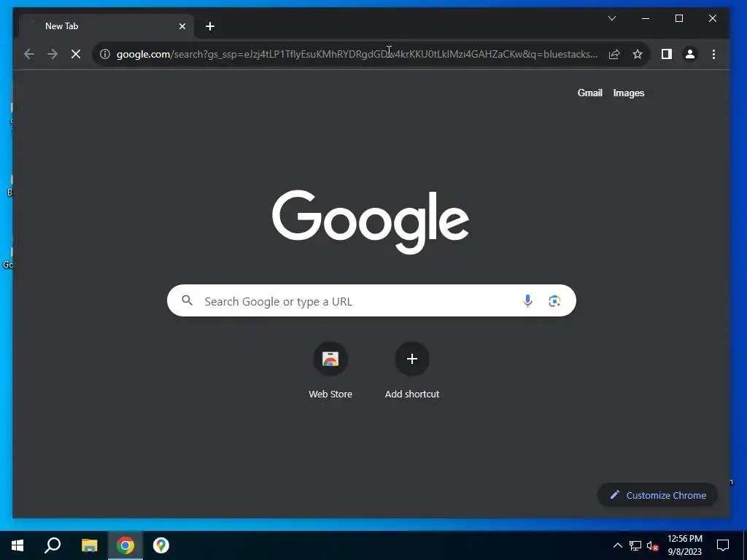
Task: Open Windows taskbar search
Action: click(x=53, y=545)
